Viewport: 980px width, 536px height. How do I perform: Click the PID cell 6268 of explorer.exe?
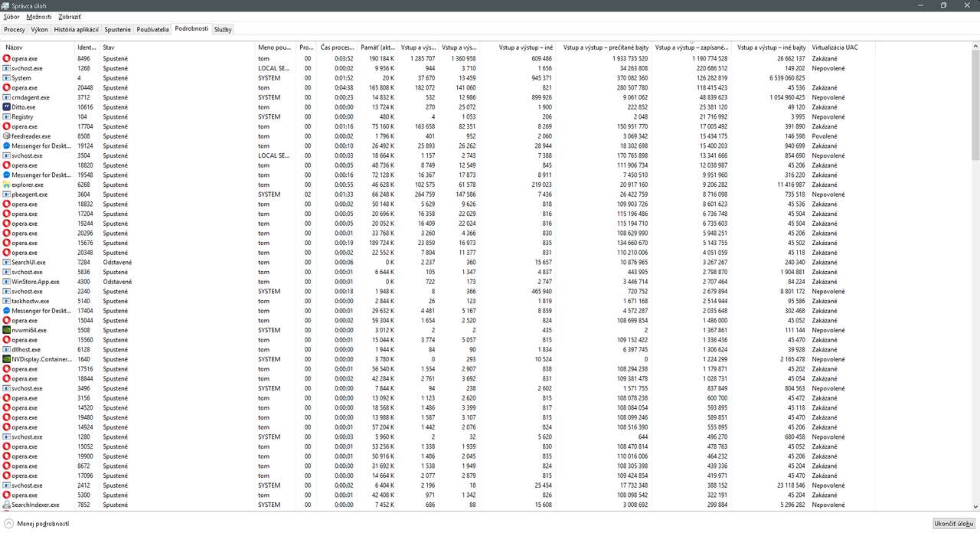(83, 185)
